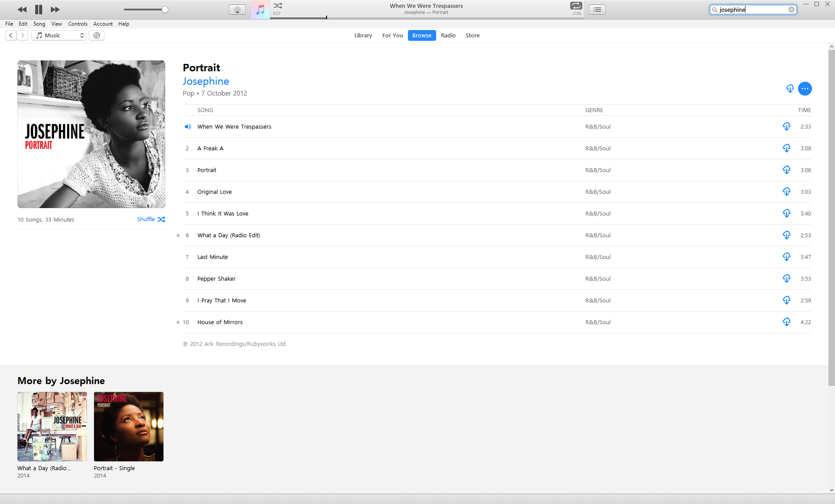Go back to the previous page

(x=11, y=36)
